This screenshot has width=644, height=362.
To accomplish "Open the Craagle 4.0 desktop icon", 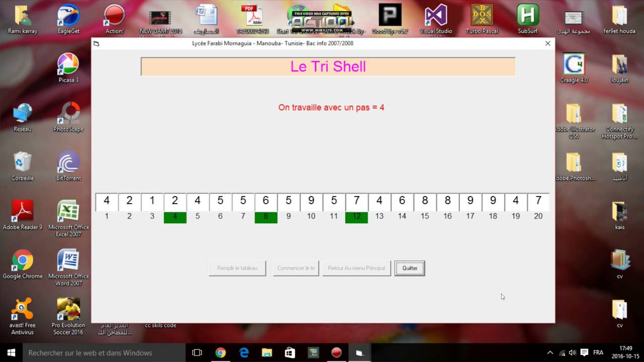I will click(574, 69).
